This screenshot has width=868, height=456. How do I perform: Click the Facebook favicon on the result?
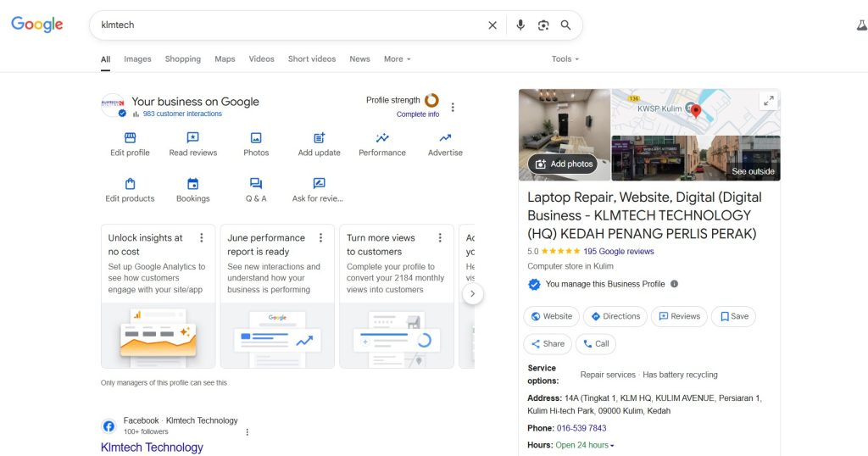pyautogui.click(x=109, y=426)
